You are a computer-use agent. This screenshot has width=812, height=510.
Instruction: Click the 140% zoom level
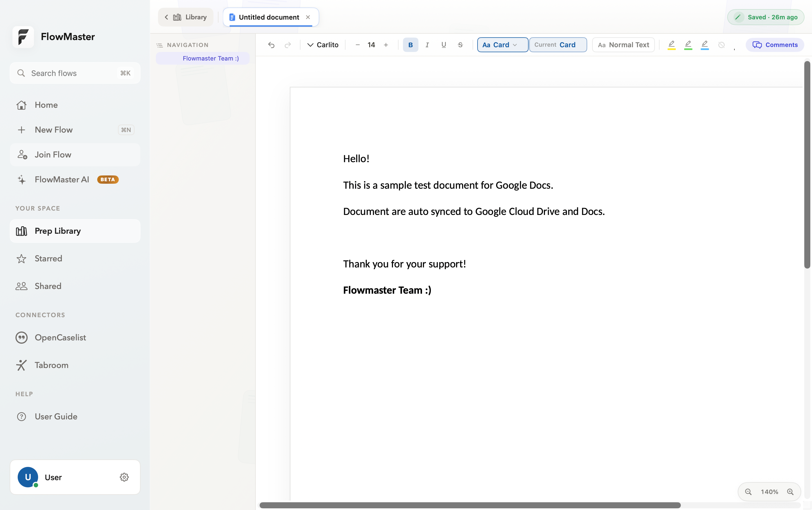(x=769, y=492)
